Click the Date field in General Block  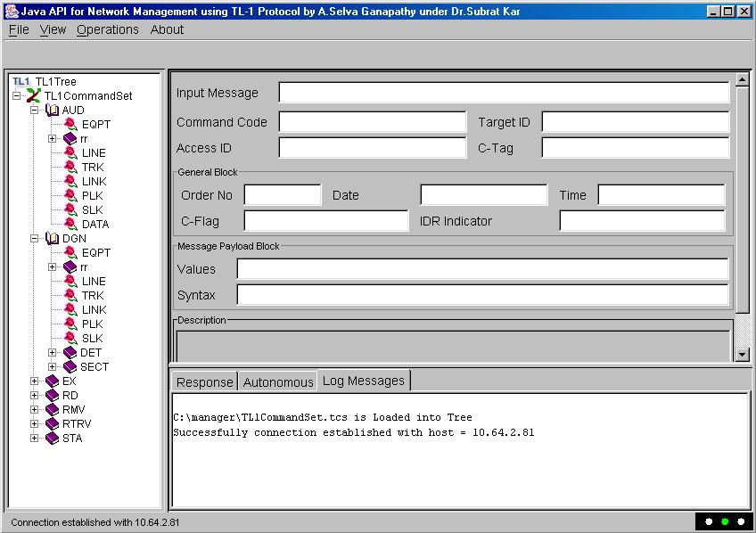click(x=484, y=194)
